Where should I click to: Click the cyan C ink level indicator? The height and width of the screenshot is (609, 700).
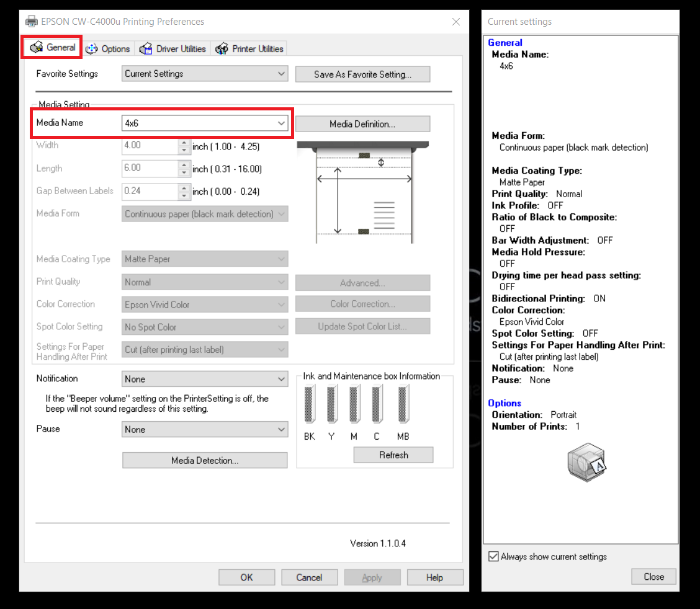(377, 405)
